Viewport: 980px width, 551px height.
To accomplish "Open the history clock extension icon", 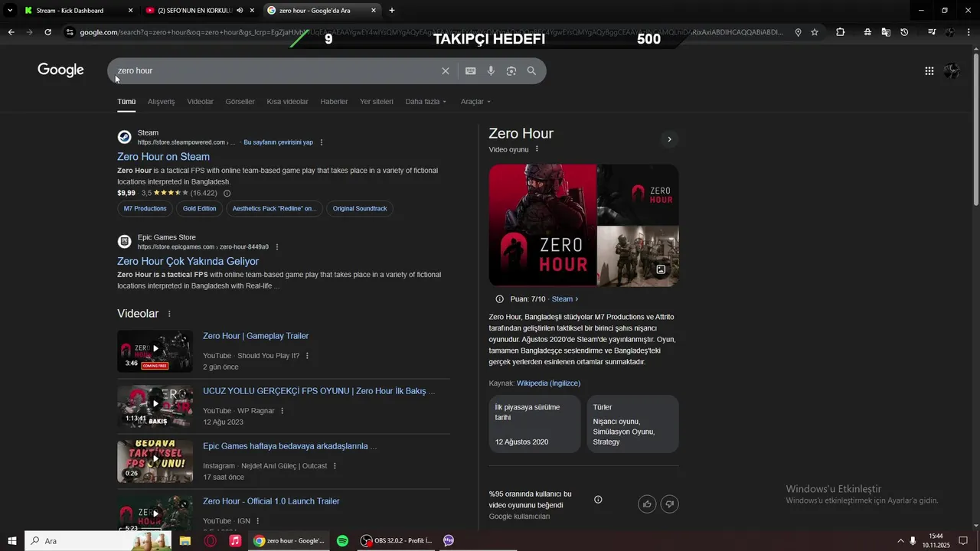I will pos(904,32).
